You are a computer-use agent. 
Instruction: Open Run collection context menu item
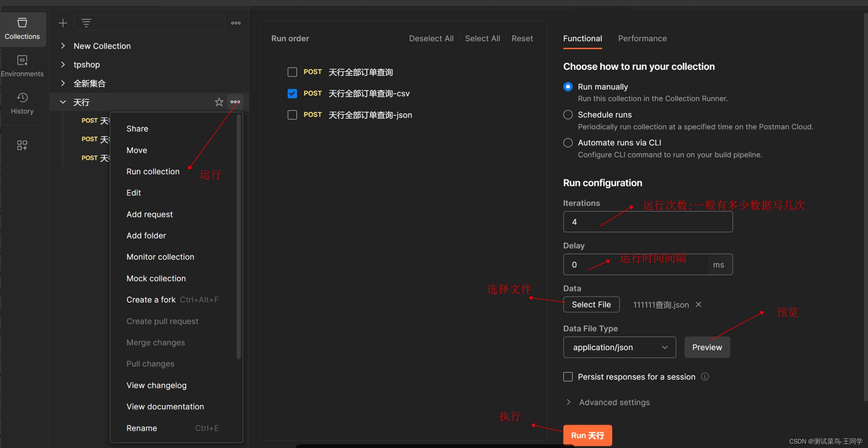pos(152,171)
